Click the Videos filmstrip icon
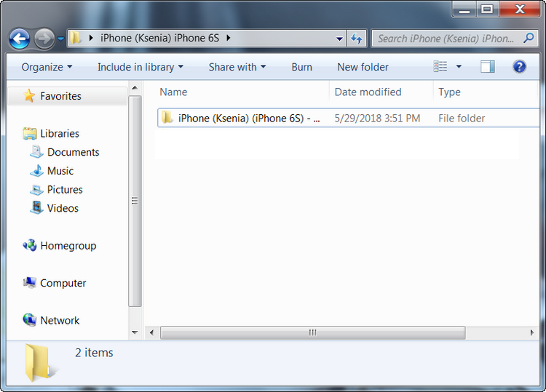Screen dimensions: 546x392 point(36,208)
